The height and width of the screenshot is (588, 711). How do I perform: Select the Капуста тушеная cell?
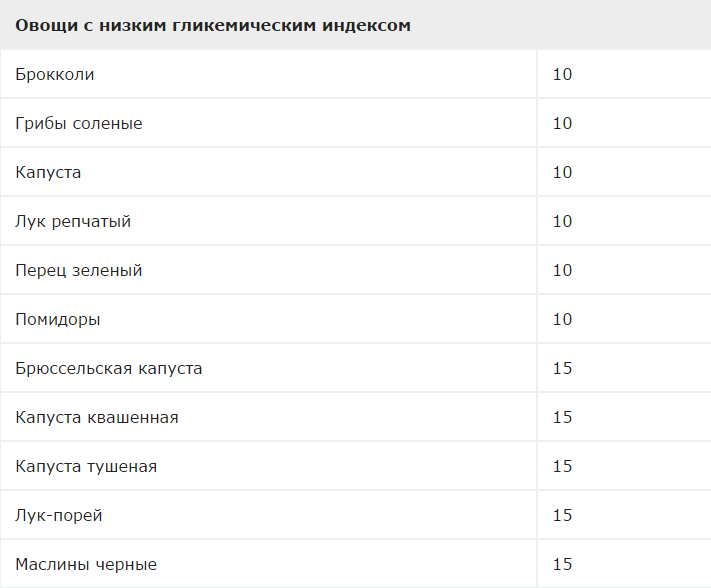coord(86,466)
